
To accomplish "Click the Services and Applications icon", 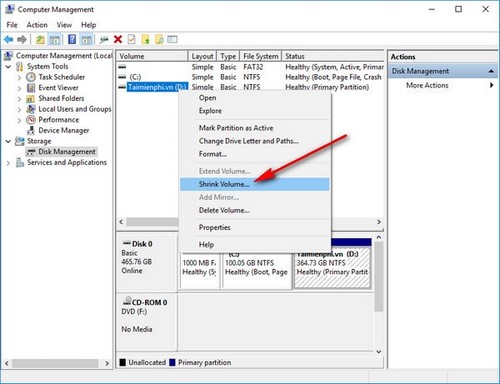I will 20,162.
